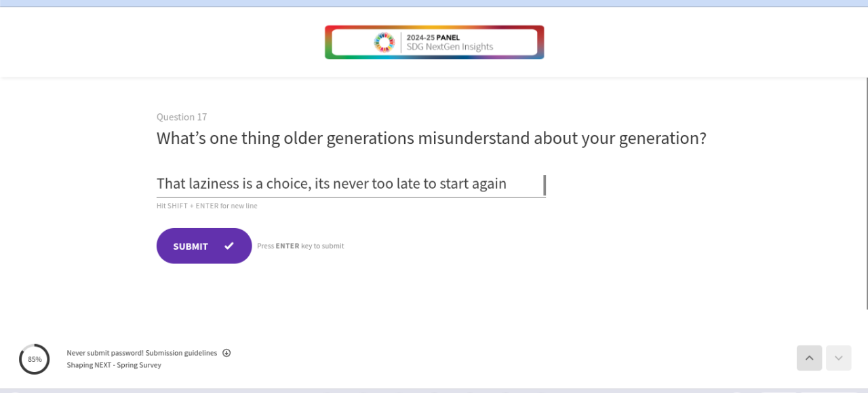The width and height of the screenshot is (868, 393).
Task: Click the download arrow beside Submission guidelines
Action: (226, 353)
